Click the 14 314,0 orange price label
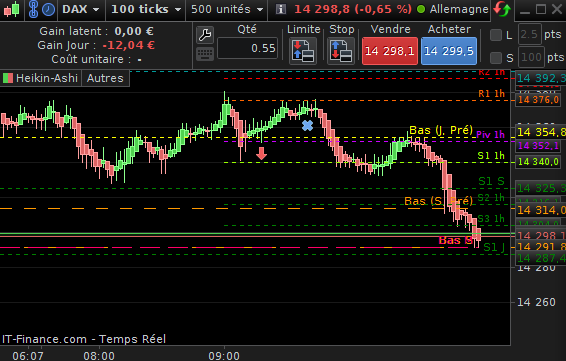566x361 pixels. click(541, 210)
